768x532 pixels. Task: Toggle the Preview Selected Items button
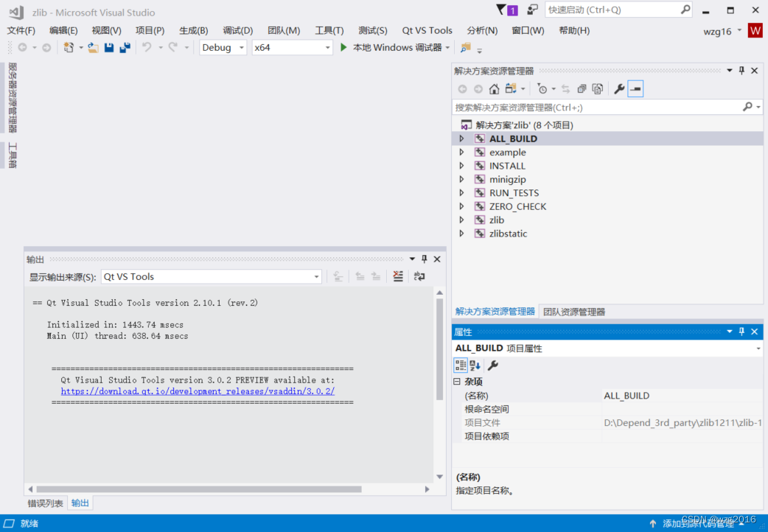click(635, 88)
